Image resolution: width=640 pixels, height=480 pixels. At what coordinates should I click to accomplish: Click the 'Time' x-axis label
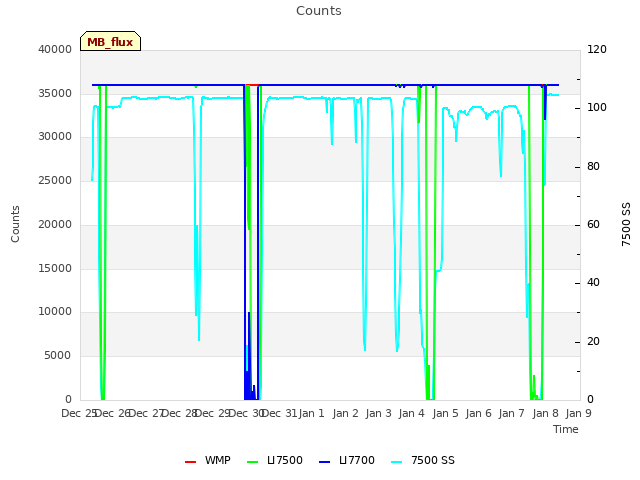pyautogui.click(x=566, y=429)
